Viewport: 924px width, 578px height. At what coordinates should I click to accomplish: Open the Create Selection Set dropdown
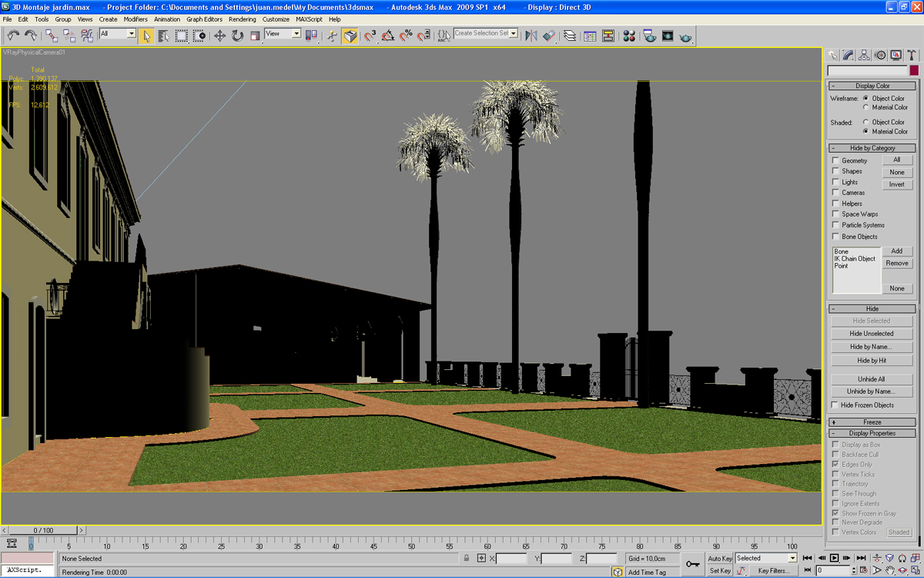point(514,34)
